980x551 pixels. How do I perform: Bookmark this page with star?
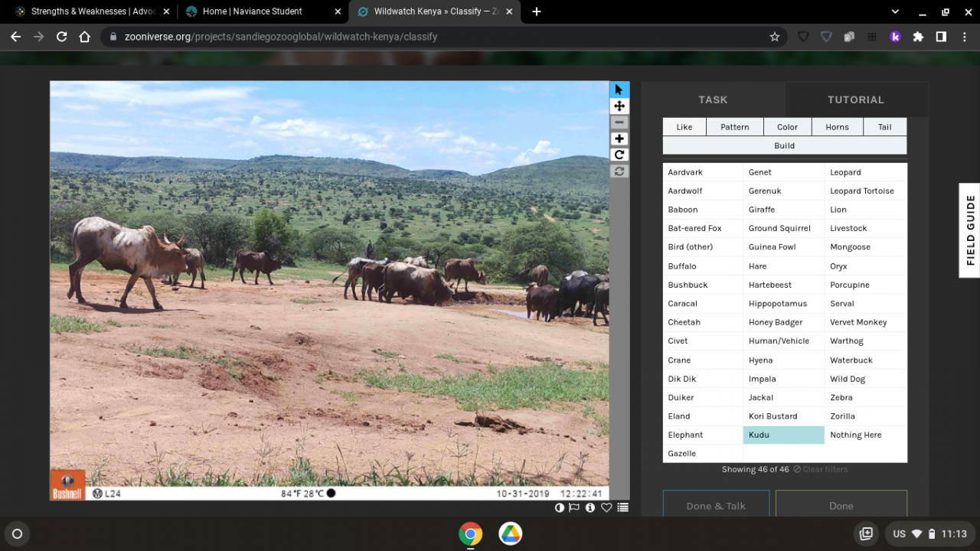pos(775,37)
